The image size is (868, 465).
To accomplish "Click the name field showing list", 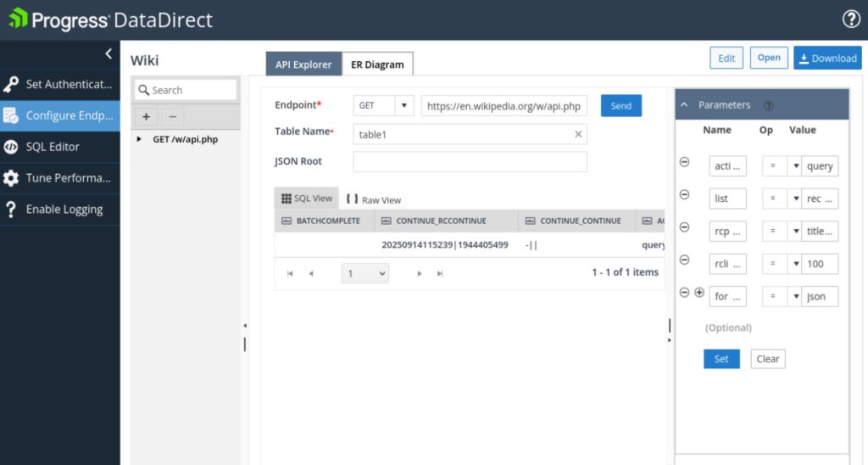I will click(x=727, y=199).
